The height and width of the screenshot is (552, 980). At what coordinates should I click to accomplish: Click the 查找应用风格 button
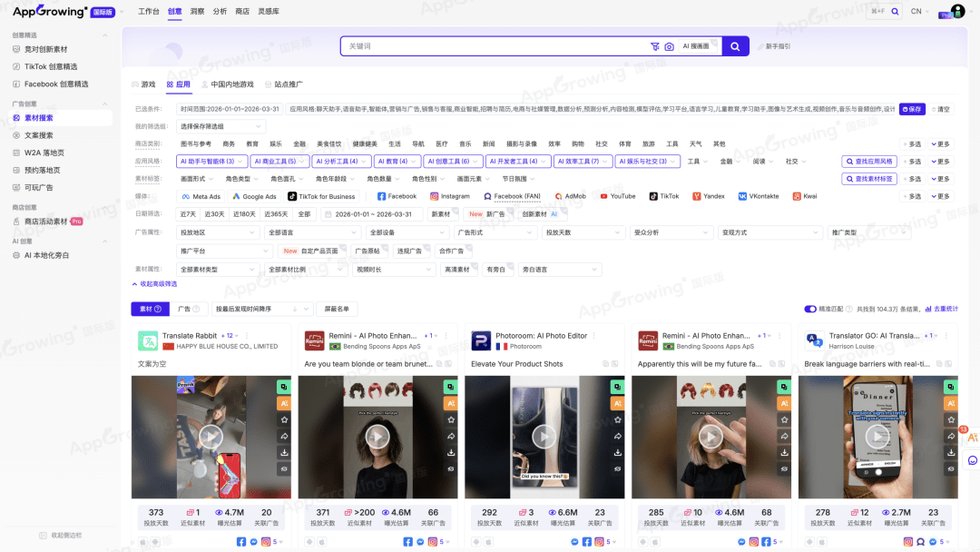[869, 162]
